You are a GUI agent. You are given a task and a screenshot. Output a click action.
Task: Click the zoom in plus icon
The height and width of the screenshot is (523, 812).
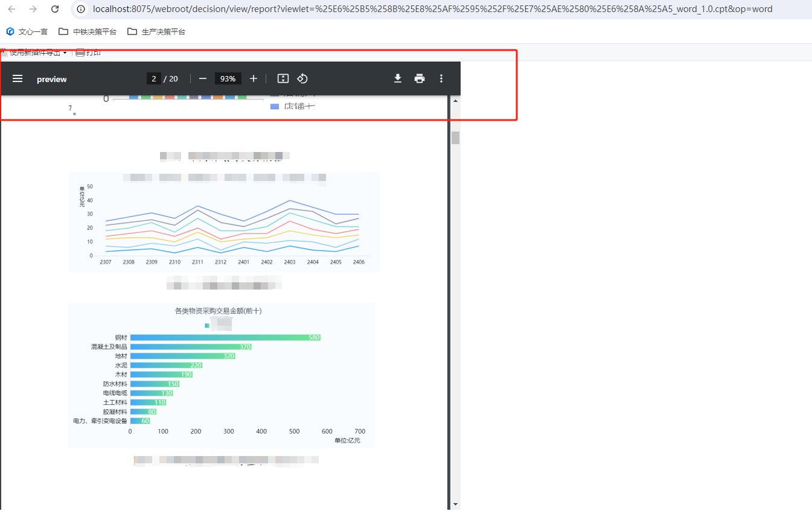click(254, 79)
